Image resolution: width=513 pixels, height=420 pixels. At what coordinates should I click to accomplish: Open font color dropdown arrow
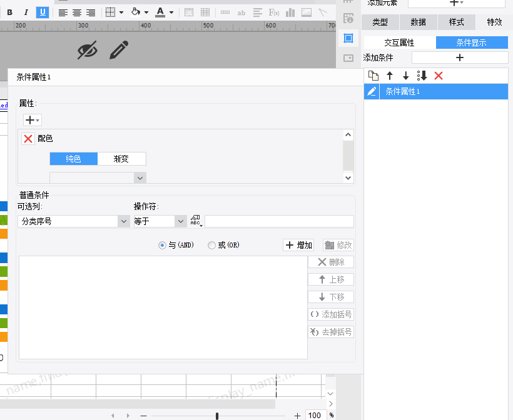171,12
